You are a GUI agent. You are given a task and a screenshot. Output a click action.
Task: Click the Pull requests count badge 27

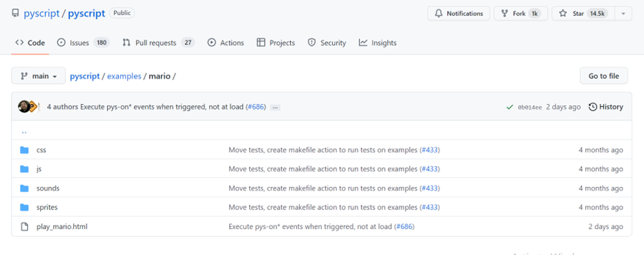coord(188,43)
